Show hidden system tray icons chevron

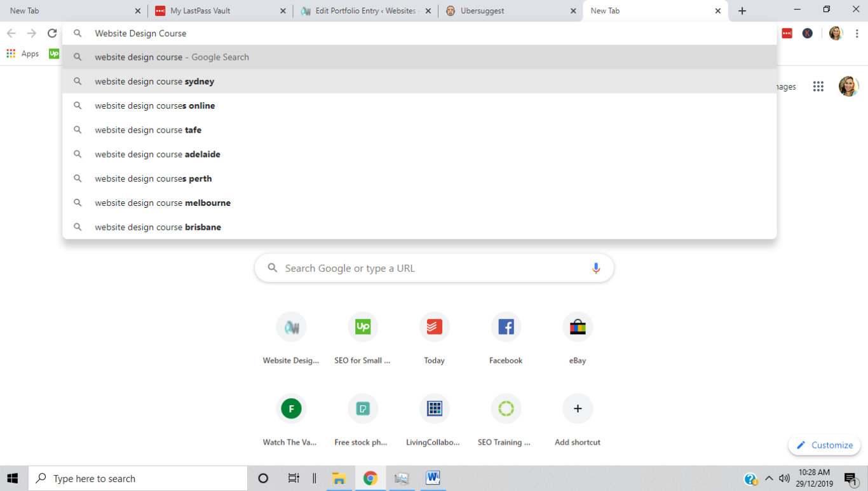[x=769, y=478]
